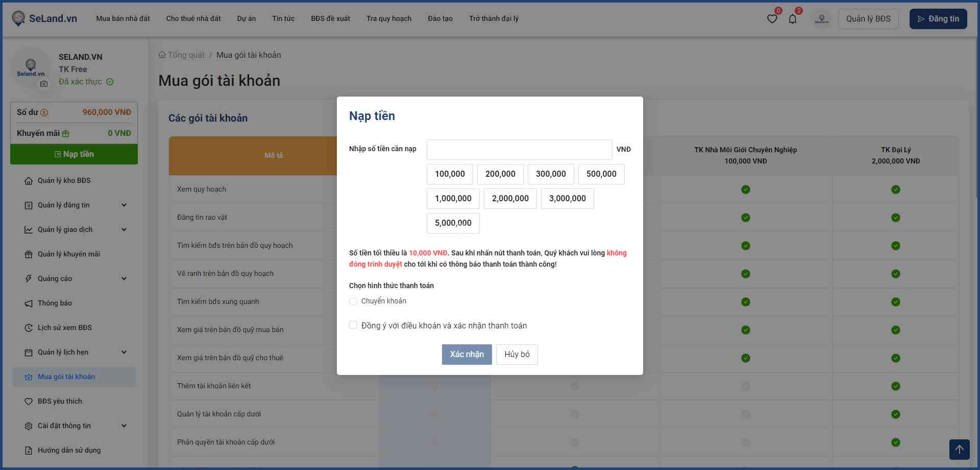Click the scroll-to-top arrow button
The width and height of the screenshot is (980, 470).
click(959, 450)
